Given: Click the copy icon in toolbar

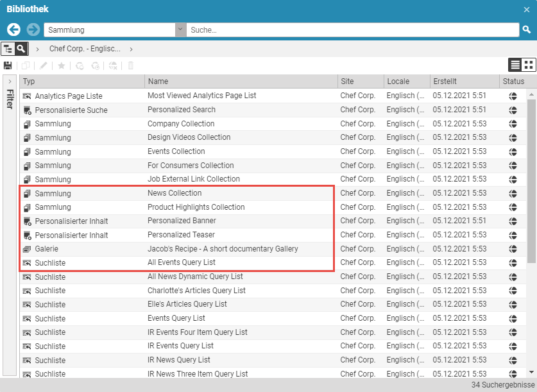Looking at the screenshot, I should pos(26,65).
